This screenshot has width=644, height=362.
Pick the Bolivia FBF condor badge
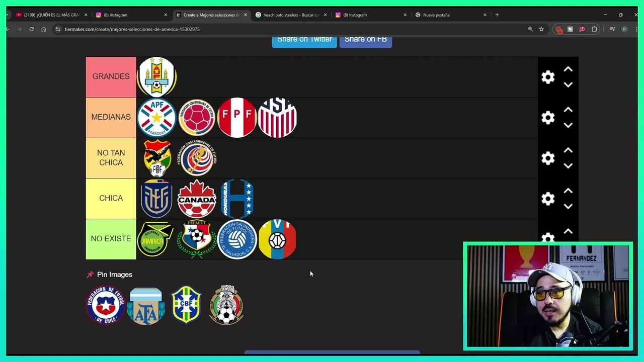[x=156, y=158]
